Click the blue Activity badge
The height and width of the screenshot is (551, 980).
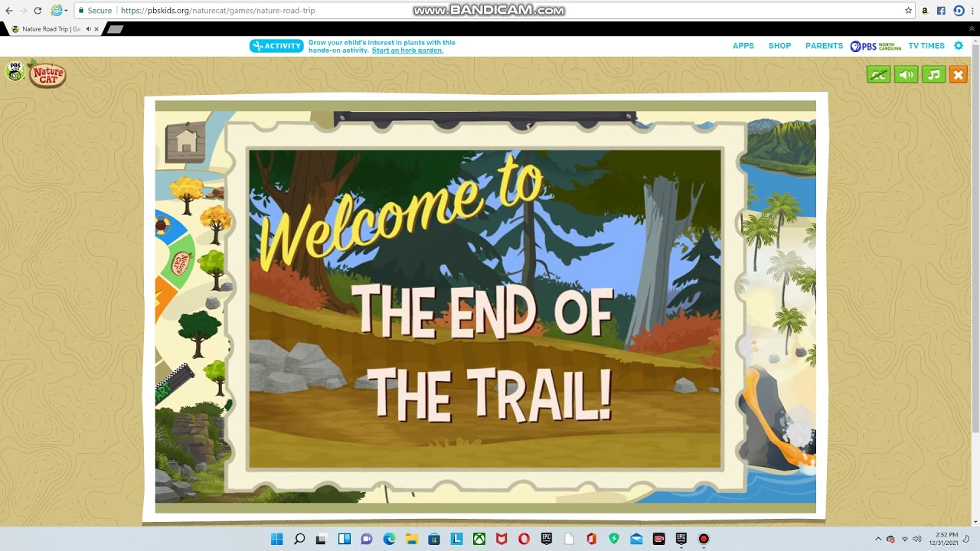tap(276, 46)
